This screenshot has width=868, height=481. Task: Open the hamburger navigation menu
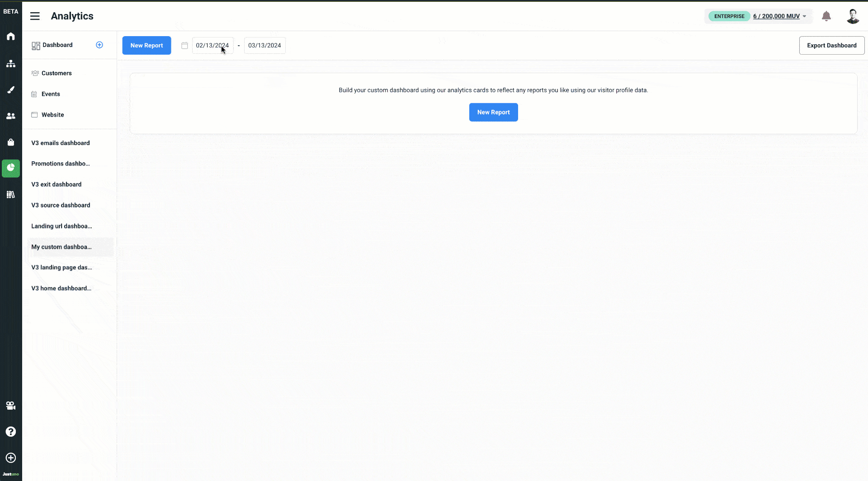click(35, 16)
